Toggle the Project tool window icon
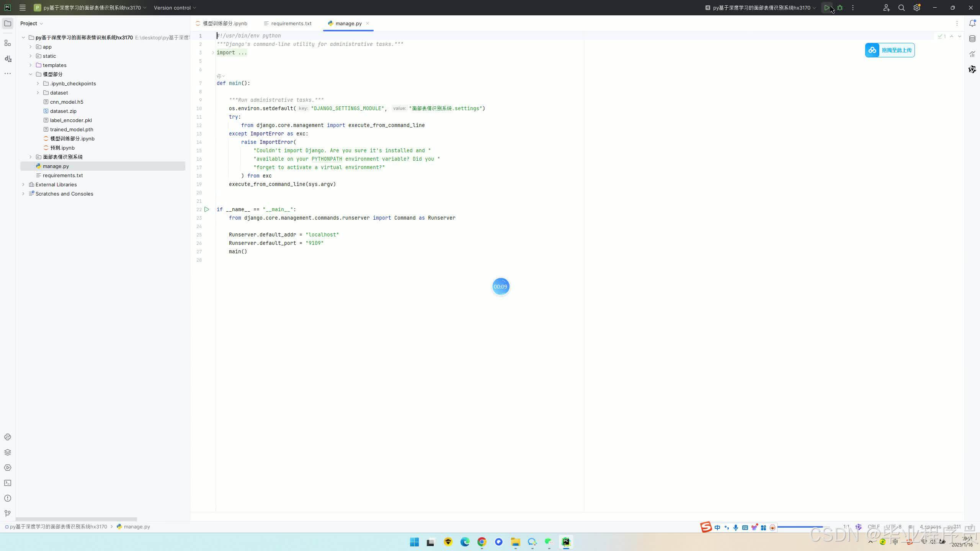This screenshot has height=551, width=980. pyautogui.click(x=8, y=23)
